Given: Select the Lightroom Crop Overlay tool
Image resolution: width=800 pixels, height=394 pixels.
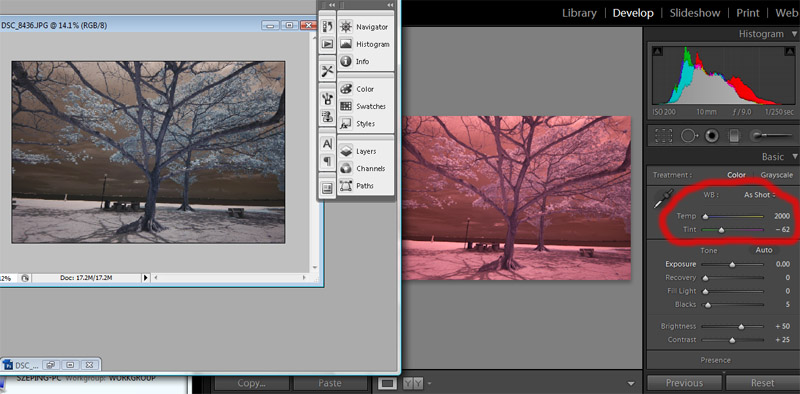Looking at the screenshot, I should 664,135.
